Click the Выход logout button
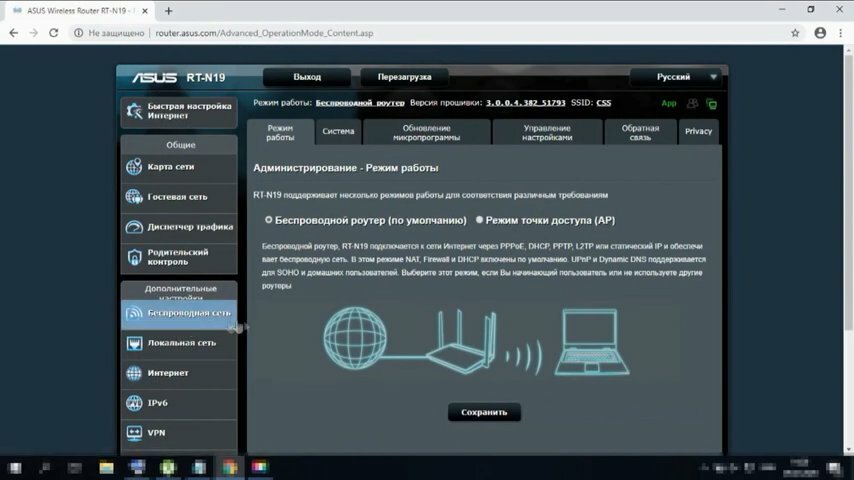The height and width of the screenshot is (480, 854). pyautogui.click(x=307, y=77)
